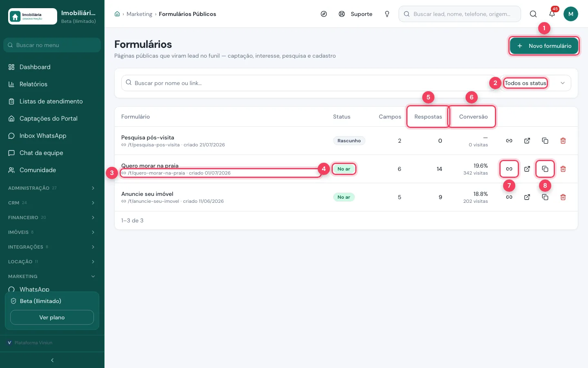
Task: Open Captações do Portal
Action: click(52, 119)
